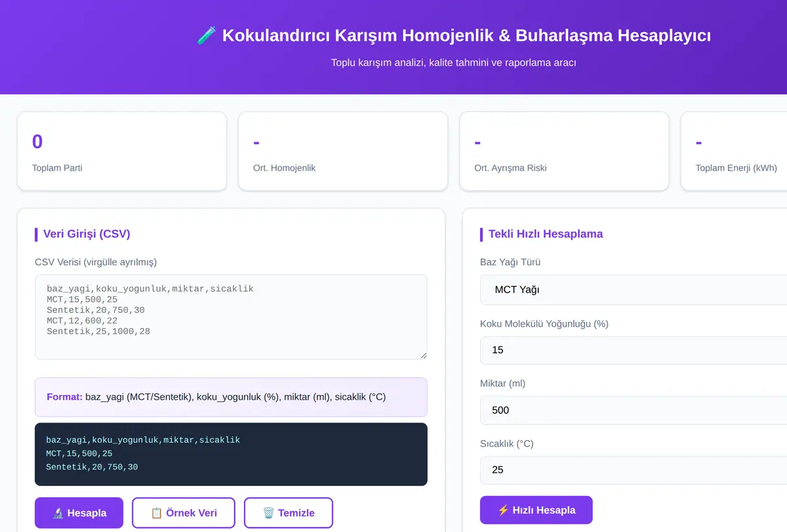
Task: Click the Koku Molekülü Yoğunluğu field
Action: [634, 350]
